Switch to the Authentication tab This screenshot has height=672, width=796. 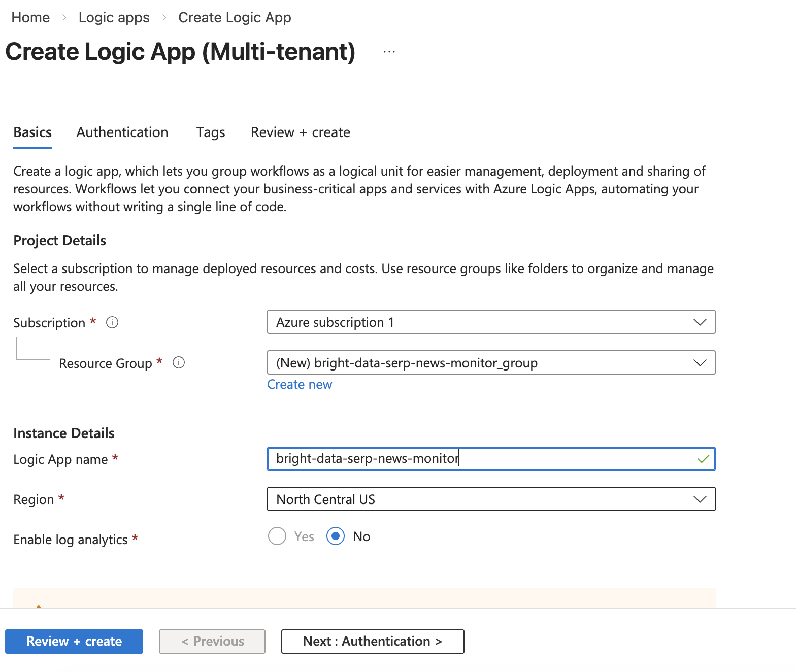122,132
